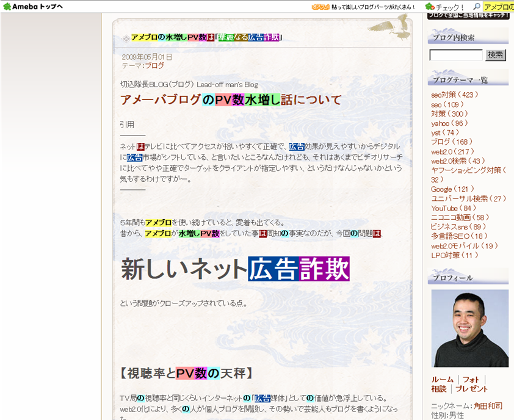Open the テーマ: ブログ link under the date
The width and height of the screenshot is (514, 420).
(154, 65)
